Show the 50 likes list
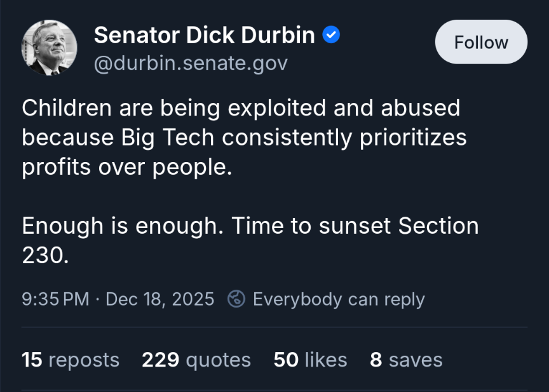This screenshot has height=392, width=549. [x=310, y=360]
